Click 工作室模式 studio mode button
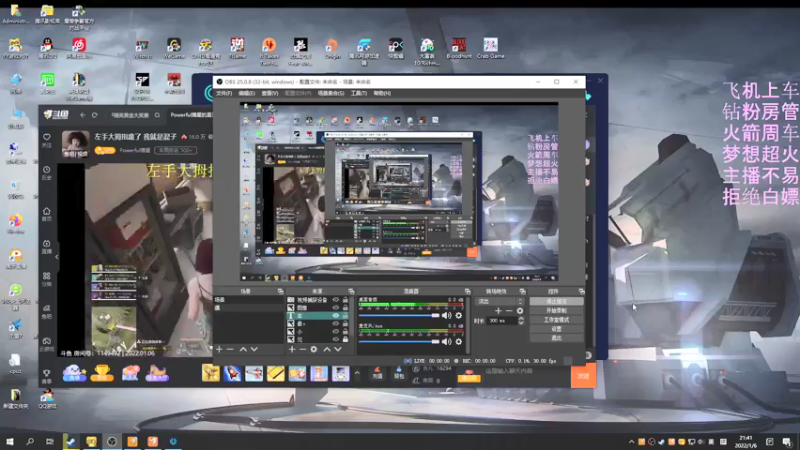Viewport: 800px width, 450px height. 556,320
